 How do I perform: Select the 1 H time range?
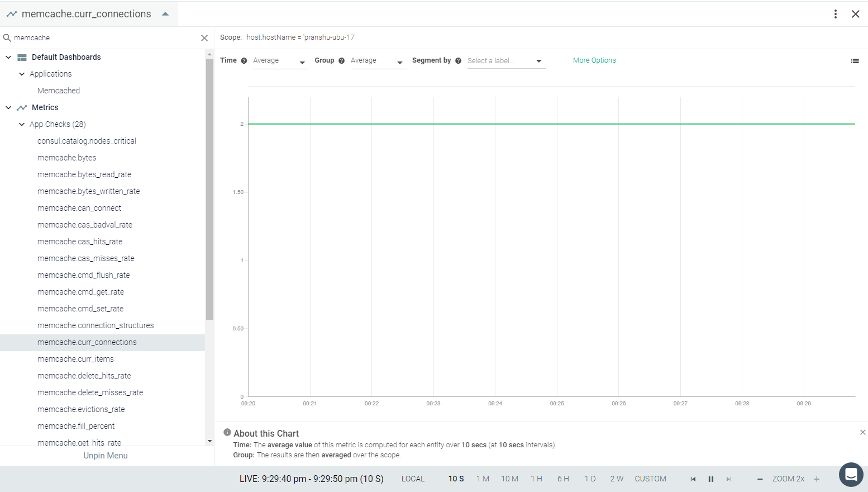pos(536,479)
